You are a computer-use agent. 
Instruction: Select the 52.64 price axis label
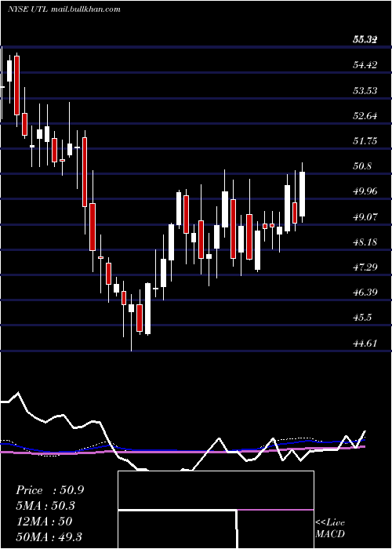point(365,115)
